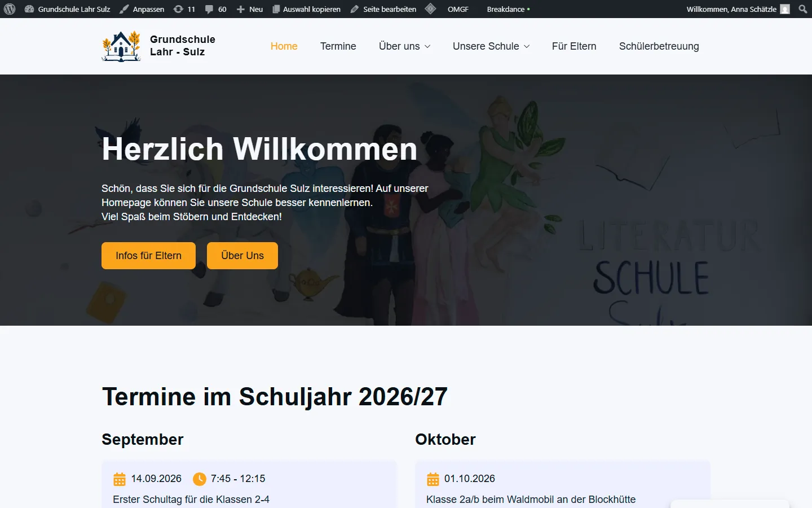Viewport: 812px width, 508px height.
Task: View the 60 comments
Action: pyautogui.click(x=215, y=9)
